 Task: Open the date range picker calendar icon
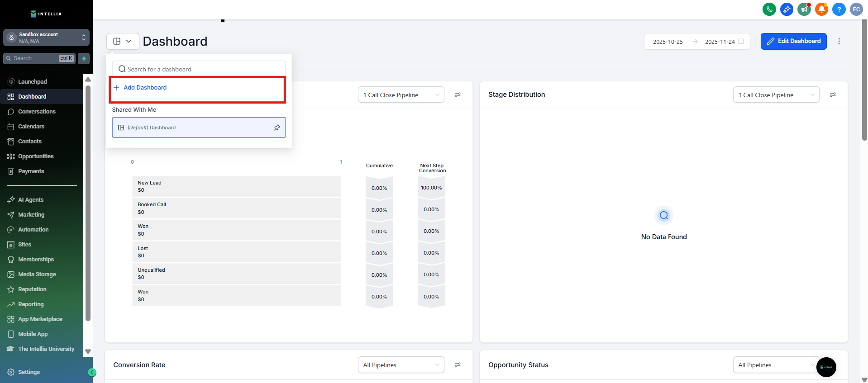741,42
